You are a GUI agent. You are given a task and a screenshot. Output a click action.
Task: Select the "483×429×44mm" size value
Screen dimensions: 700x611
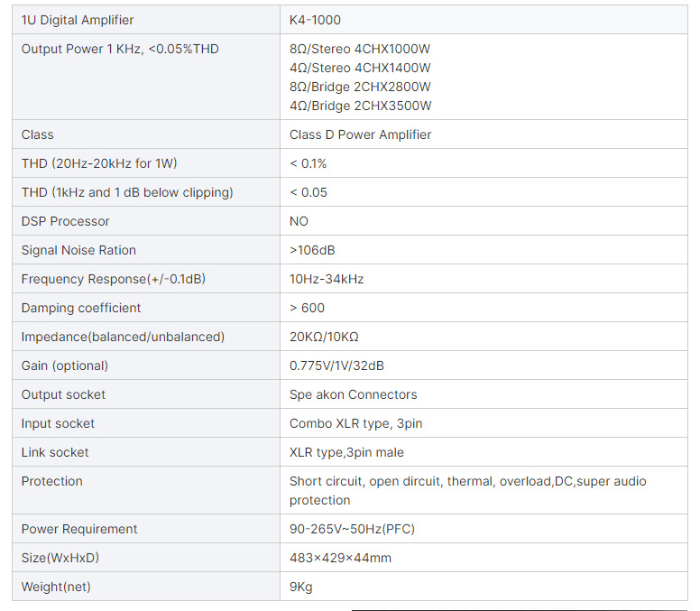tap(340, 558)
